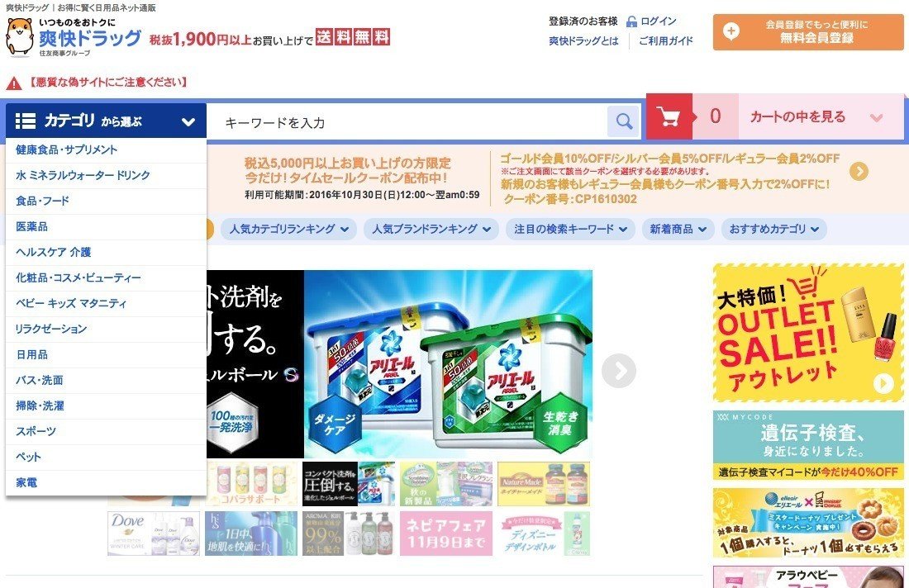Click the orange arrow on coupon banner
Image resolution: width=909 pixels, height=588 pixels.
click(x=859, y=171)
